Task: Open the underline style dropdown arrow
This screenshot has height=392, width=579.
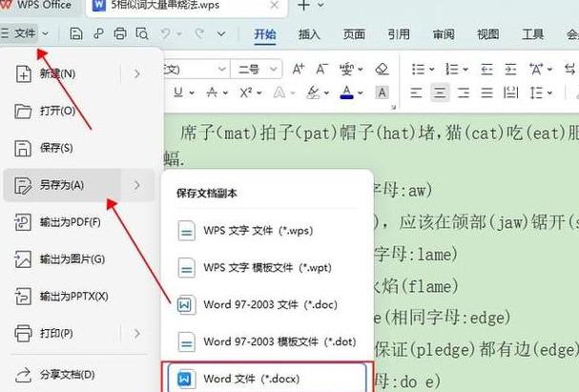Action: tap(192, 93)
